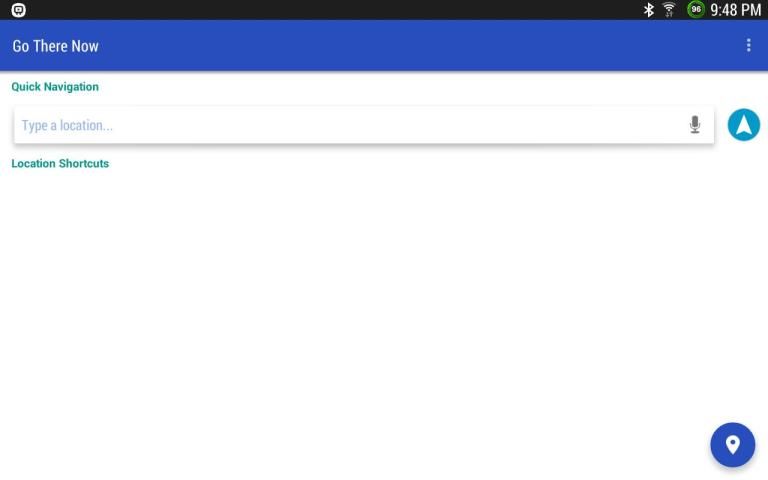
Task: Select the Go There Now title
Action: click(55, 46)
